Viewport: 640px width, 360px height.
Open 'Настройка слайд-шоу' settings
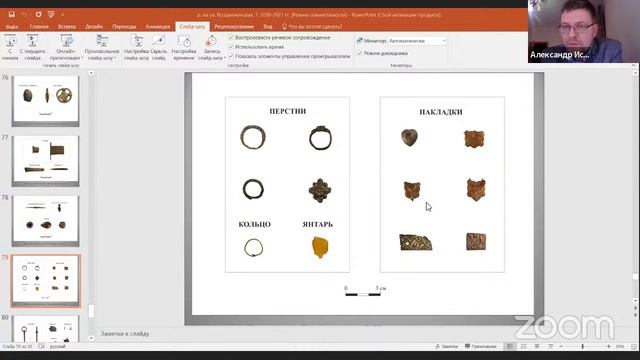[x=136, y=47]
